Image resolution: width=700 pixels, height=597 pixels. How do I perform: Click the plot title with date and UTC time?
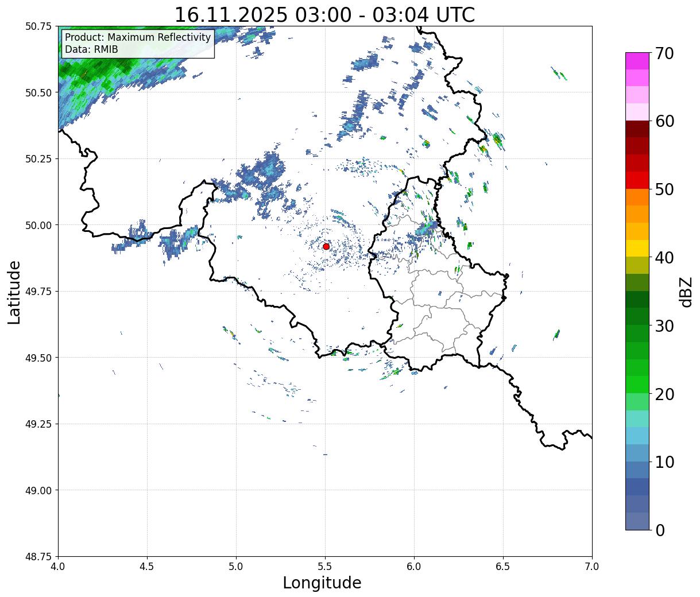point(324,14)
